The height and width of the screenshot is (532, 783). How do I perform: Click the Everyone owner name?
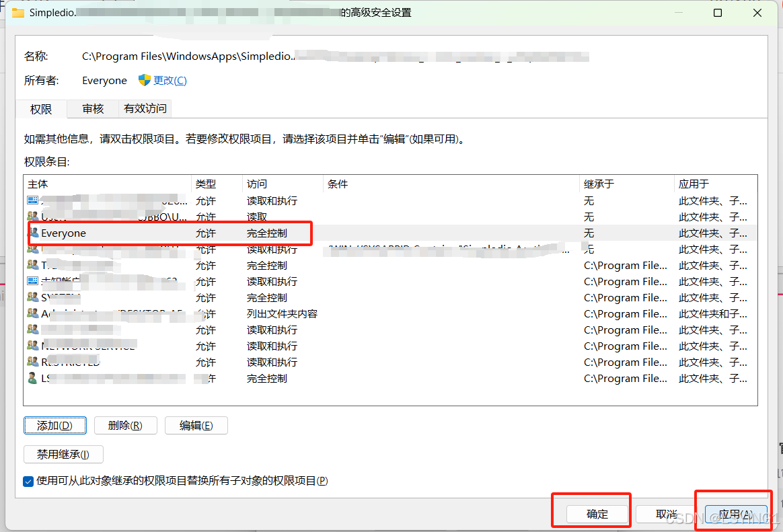click(x=104, y=80)
